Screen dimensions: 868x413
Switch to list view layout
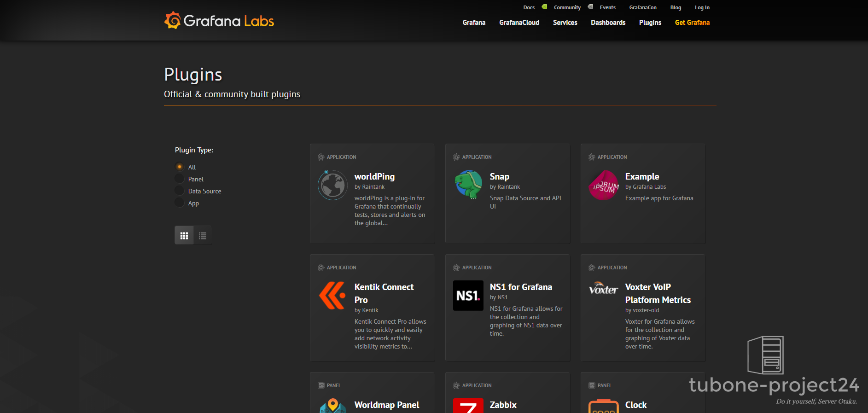coord(203,236)
